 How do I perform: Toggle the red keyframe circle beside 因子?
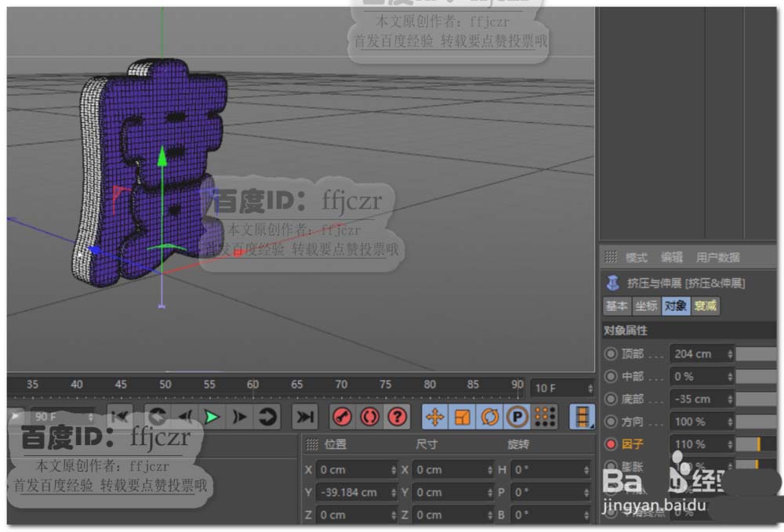click(x=611, y=444)
